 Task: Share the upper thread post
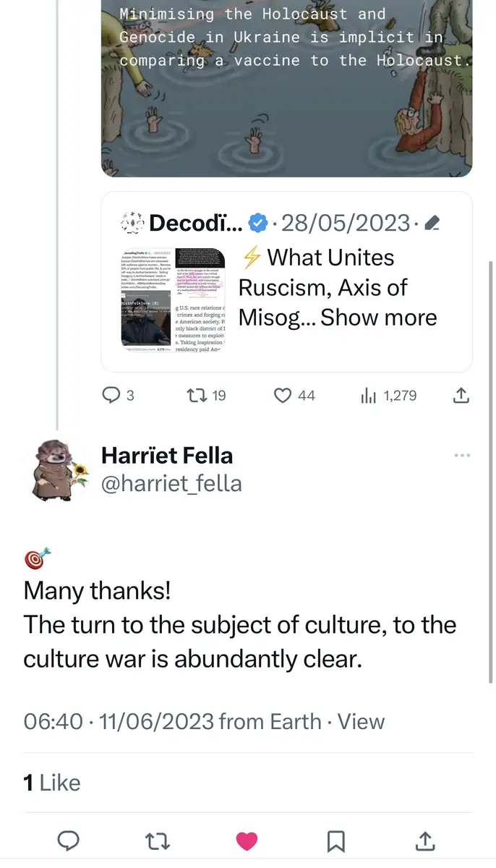tap(461, 396)
